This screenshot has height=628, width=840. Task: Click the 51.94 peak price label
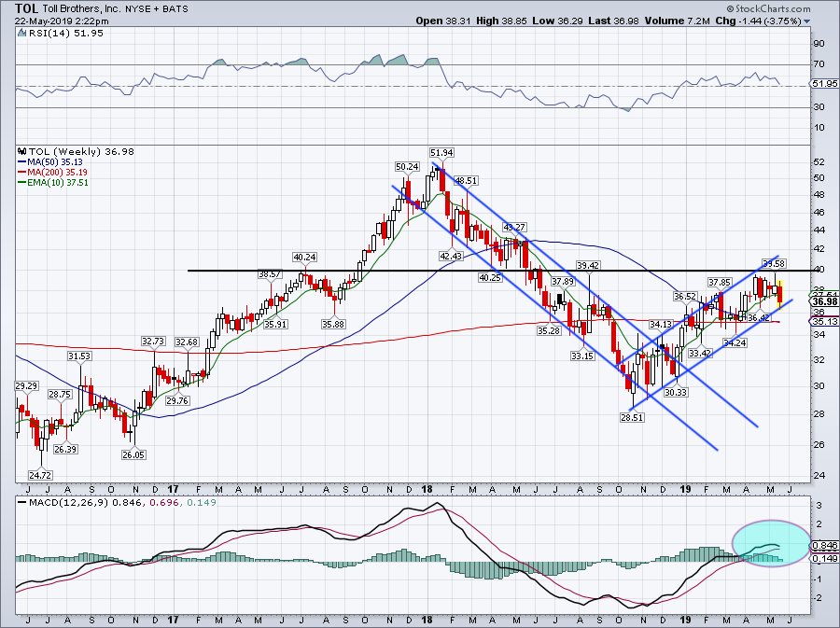441,153
